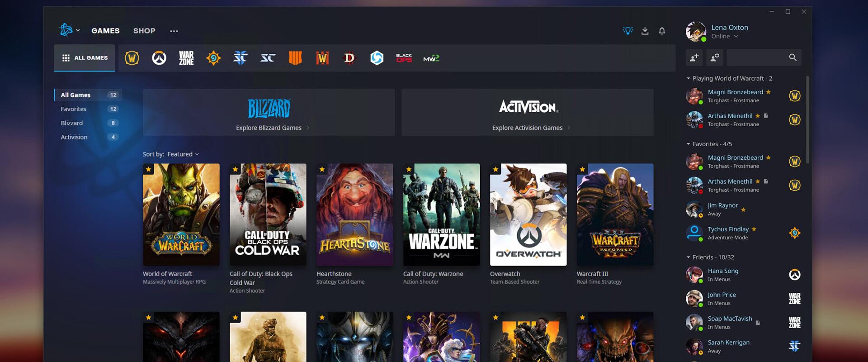Open the SHOP tab
868x362 pixels.
(x=144, y=31)
